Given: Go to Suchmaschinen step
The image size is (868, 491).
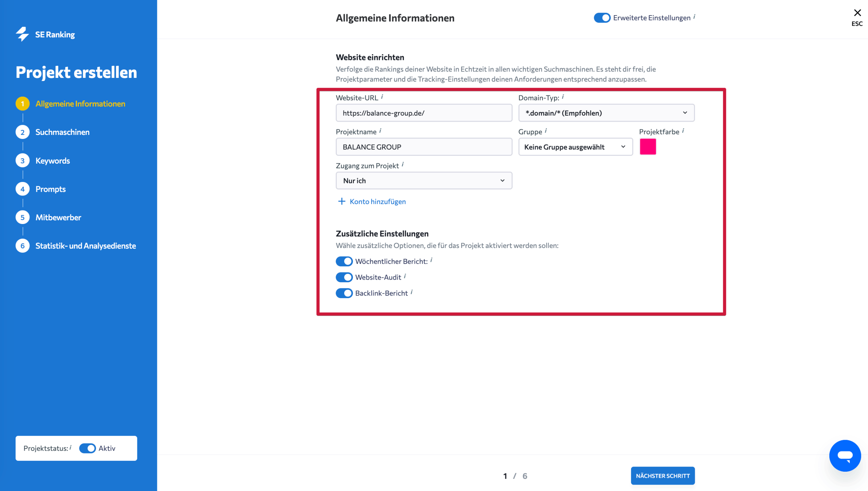Looking at the screenshot, I should (x=62, y=132).
